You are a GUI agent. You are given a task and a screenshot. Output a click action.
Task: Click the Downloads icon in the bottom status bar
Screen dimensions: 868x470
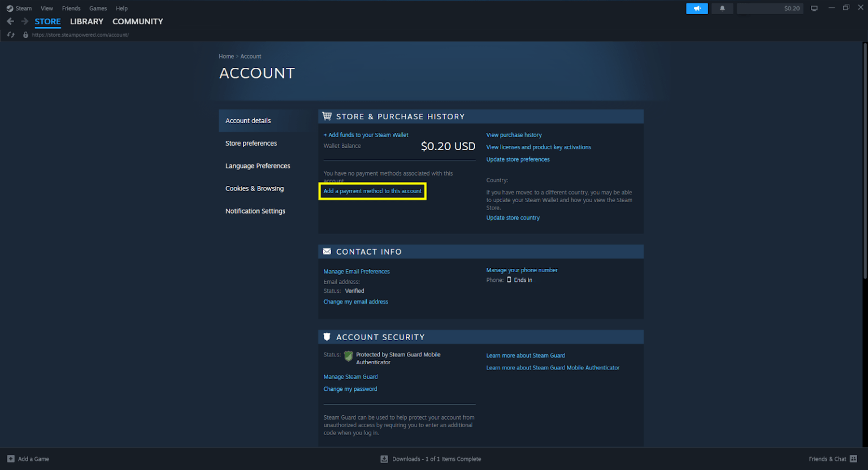pos(384,459)
